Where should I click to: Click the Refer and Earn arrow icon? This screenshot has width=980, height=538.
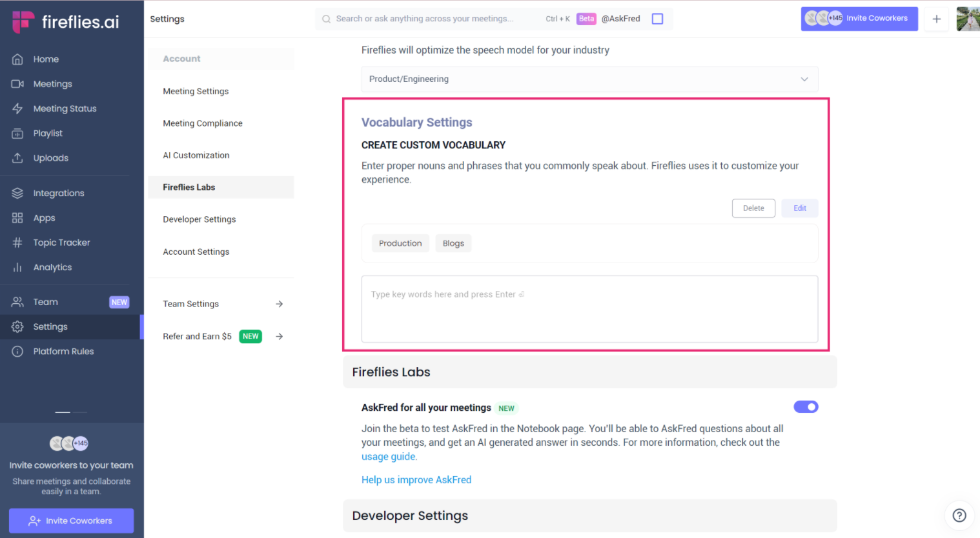pyautogui.click(x=280, y=336)
